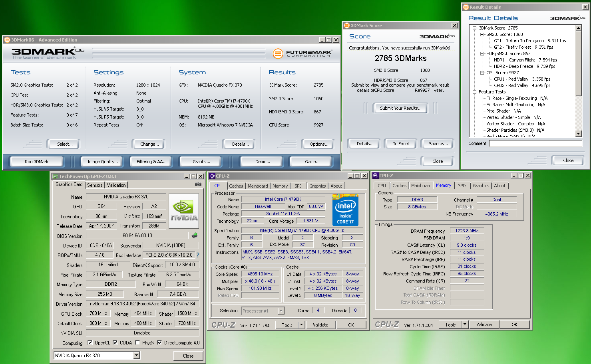Click the GPU Name field NVIDIA Quadro FX 370
Viewport: 591px width, 364px height.
(x=126, y=196)
